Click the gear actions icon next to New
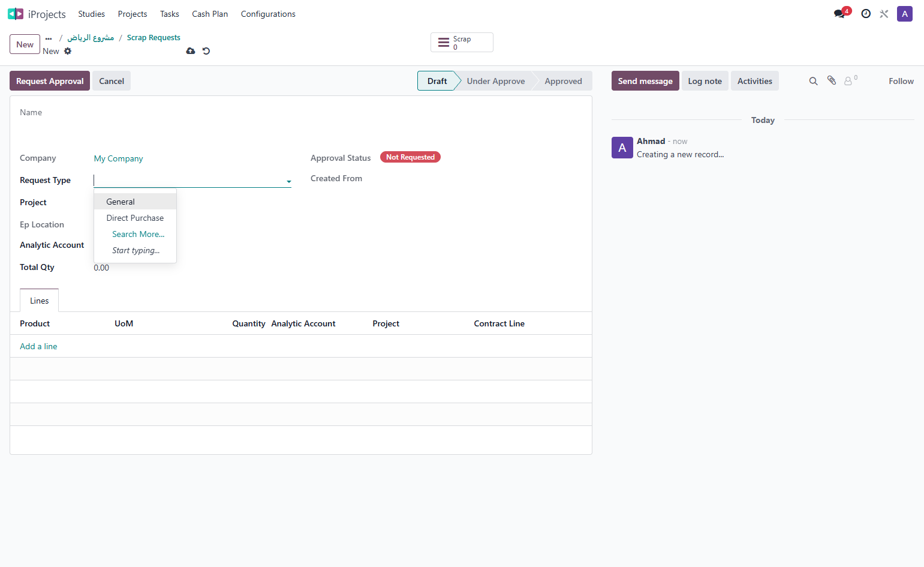Screen dimensions: 924x567 pos(68,51)
